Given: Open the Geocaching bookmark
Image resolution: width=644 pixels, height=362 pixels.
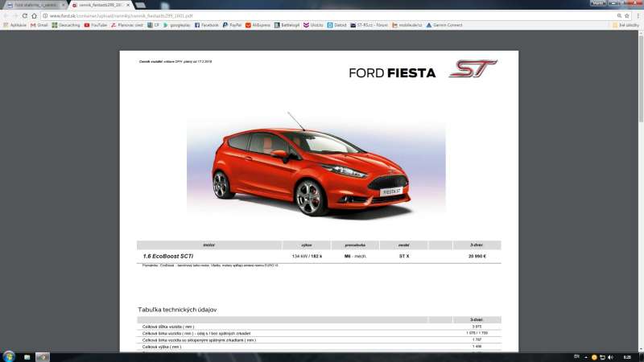Looking at the screenshot, I should coord(66,25).
